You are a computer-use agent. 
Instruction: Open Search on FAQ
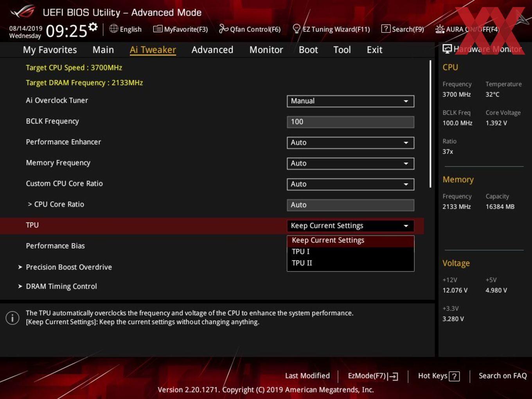click(x=503, y=376)
